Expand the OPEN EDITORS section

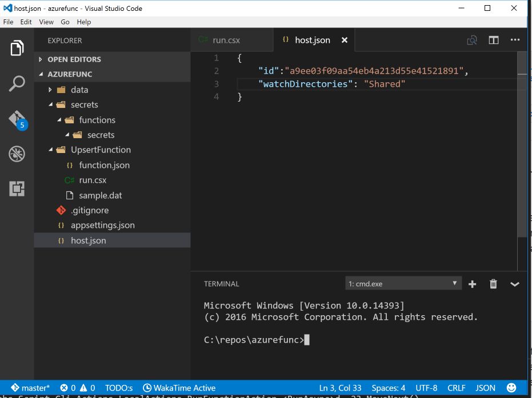point(74,59)
